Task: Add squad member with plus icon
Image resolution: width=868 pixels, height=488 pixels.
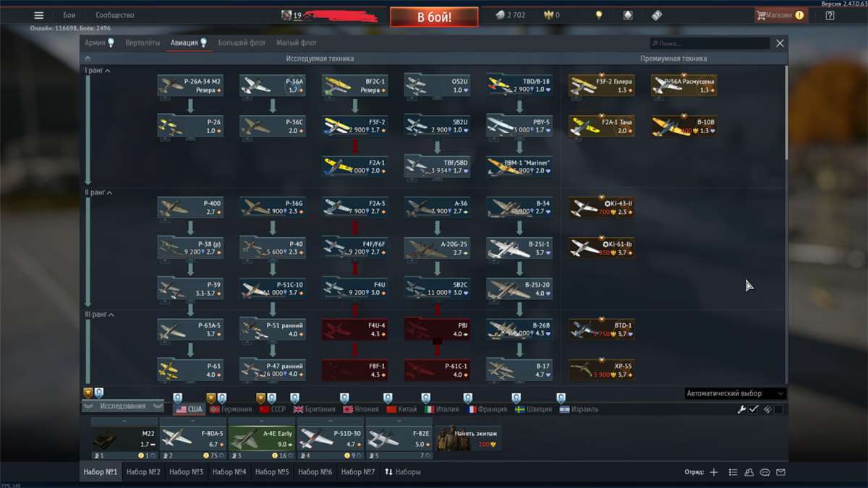Action: 714,472
